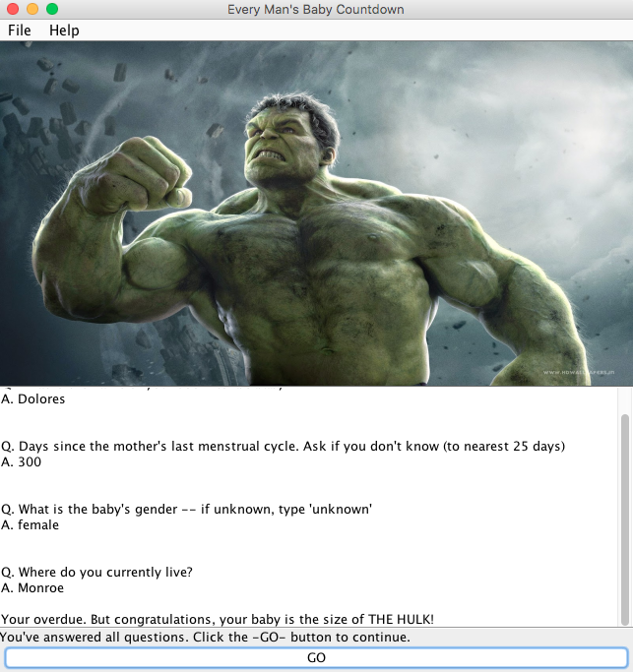Click the Hulk image
The width and height of the screenshot is (633, 672).
tap(317, 214)
